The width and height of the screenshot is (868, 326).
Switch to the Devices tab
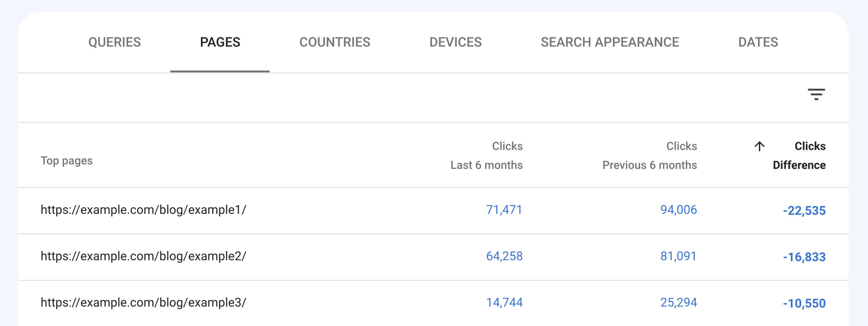pyautogui.click(x=455, y=42)
